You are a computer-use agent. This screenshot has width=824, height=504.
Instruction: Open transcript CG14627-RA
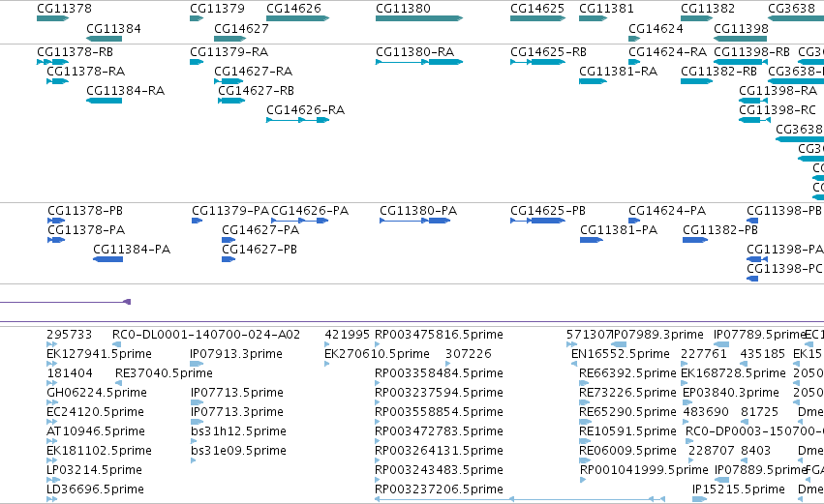(254, 72)
